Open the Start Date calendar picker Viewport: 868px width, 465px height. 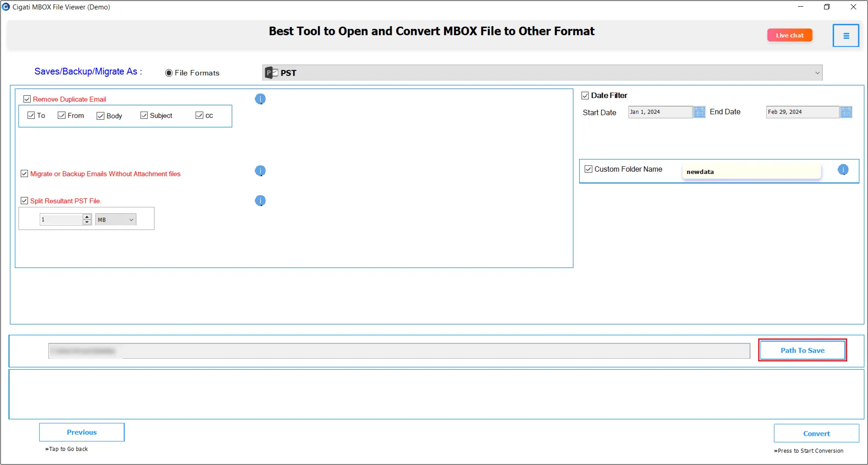[x=699, y=112]
